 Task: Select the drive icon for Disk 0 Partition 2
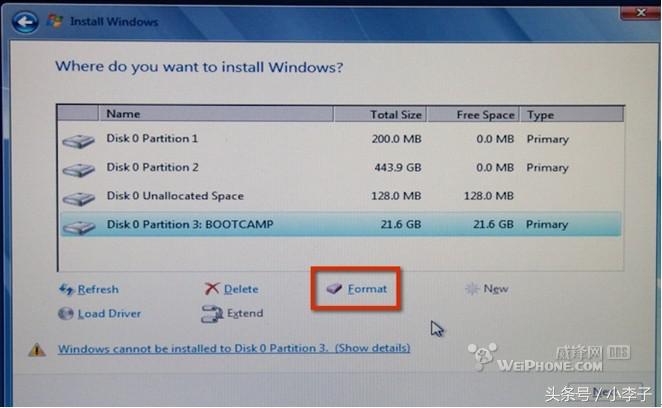click(x=79, y=170)
